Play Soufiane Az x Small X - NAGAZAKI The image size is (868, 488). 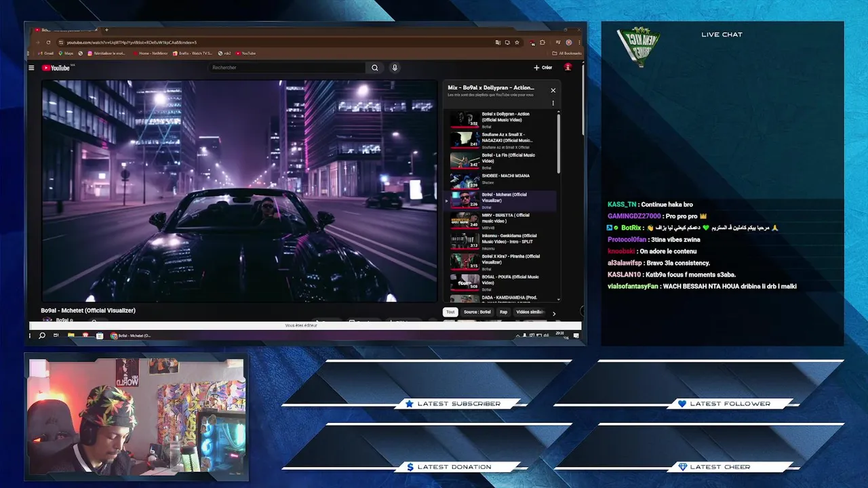click(x=502, y=140)
